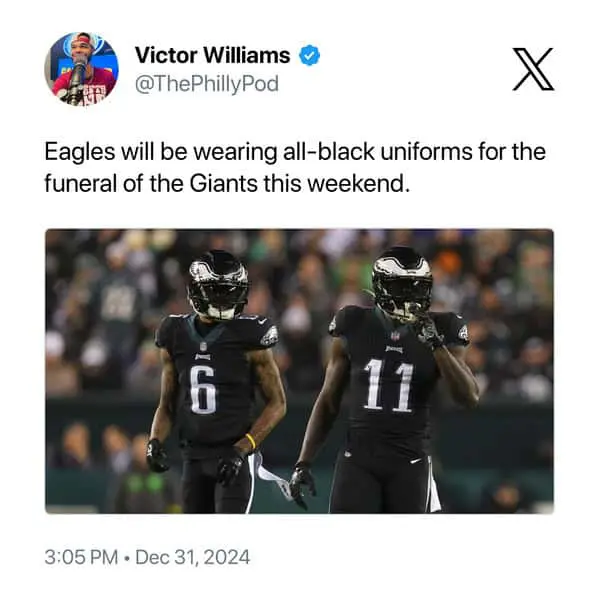This screenshot has width=599, height=599.
Task: Click the Dec 31, 2024 date
Action: (x=193, y=557)
